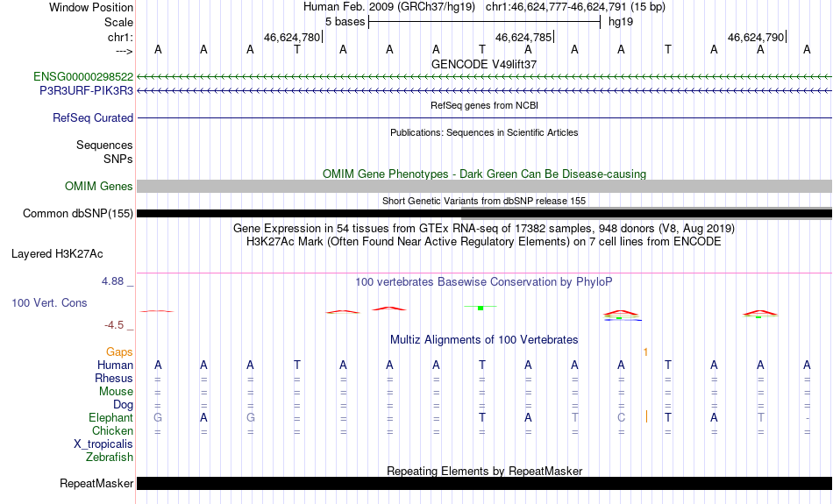Image resolution: width=833 pixels, height=504 pixels.
Task: Click the orange gap count 1
Action: coord(645,352)
